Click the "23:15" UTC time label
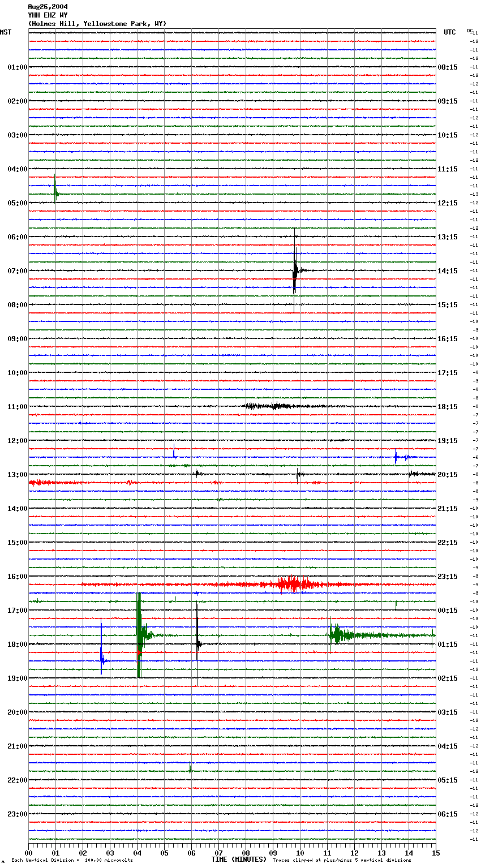 point(448,577)
